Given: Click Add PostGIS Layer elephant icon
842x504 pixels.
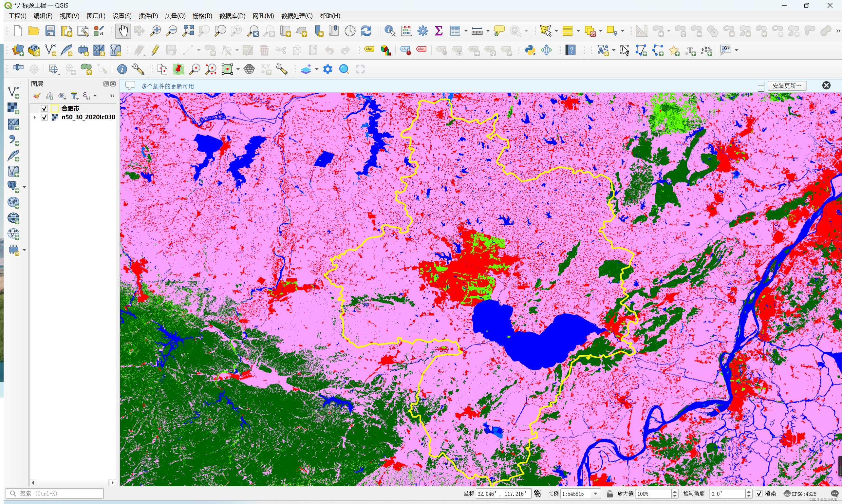Looking at the screenshot, I should (13, 187).
